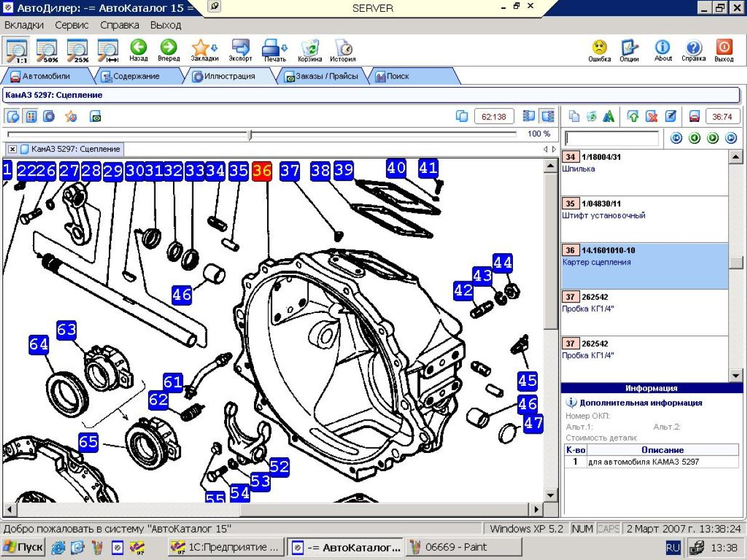
Task: Go to the Поиск tab
Action: pos(411,77)
